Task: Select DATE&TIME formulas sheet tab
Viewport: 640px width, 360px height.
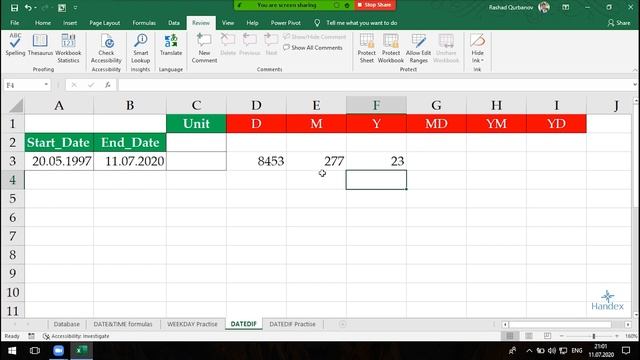Action: point(123,324)
